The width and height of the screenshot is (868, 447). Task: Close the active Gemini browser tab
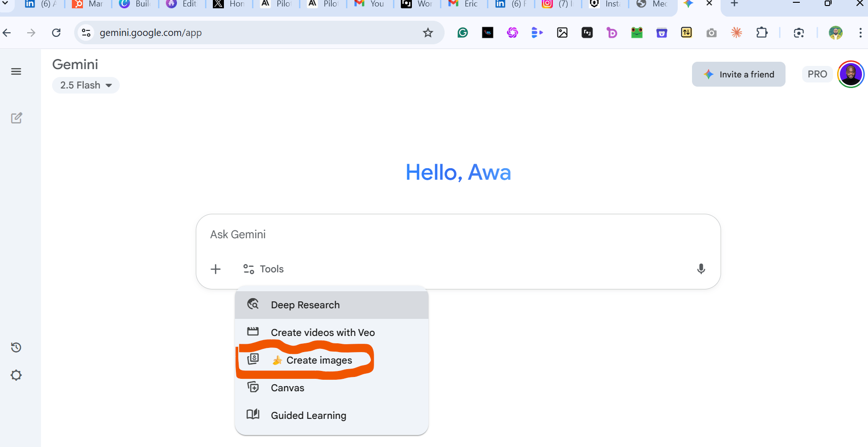click(710, 4)
